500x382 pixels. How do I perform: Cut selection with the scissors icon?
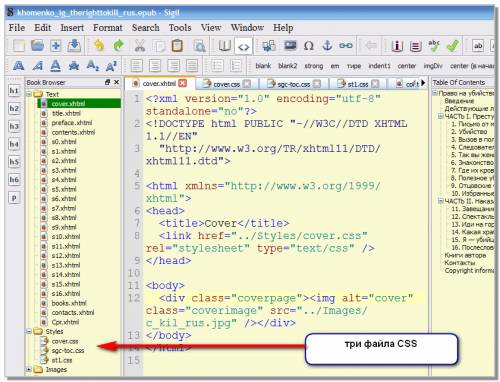(140, 46)
